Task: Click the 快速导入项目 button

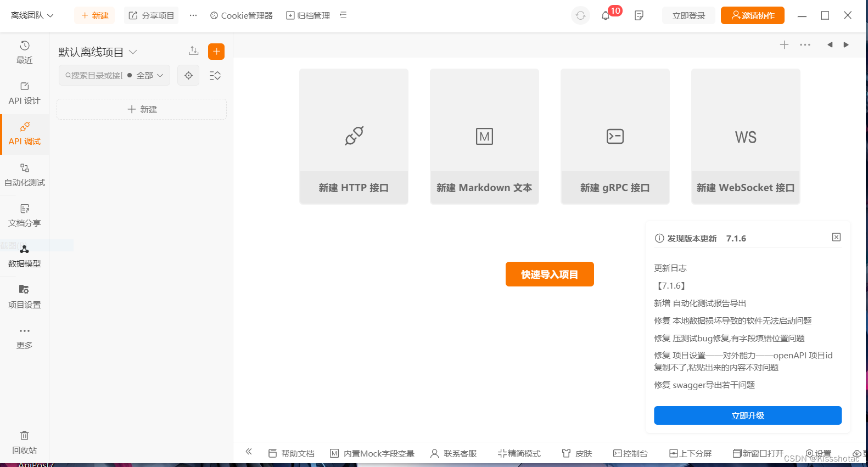Action: coord(550,274)
